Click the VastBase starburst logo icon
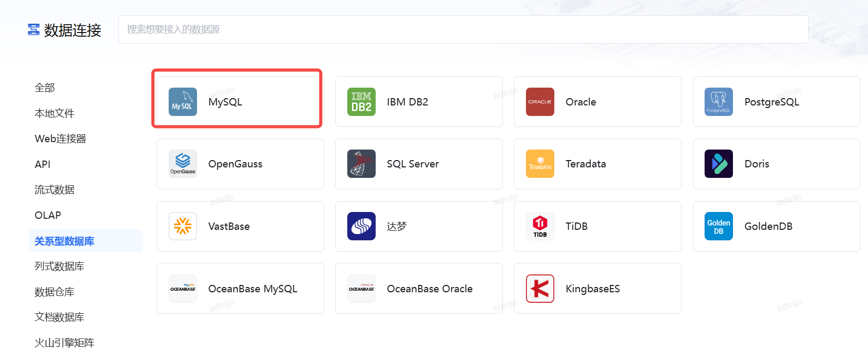 [183, 226]
